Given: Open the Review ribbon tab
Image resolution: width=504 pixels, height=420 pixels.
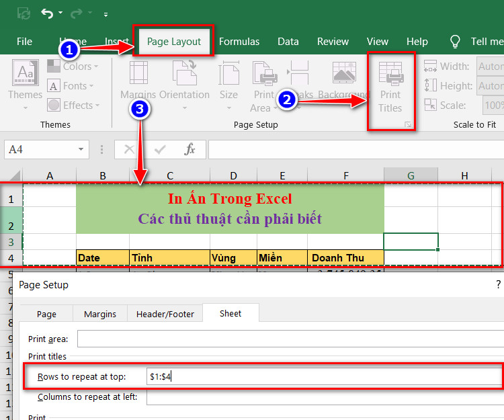Looking at the screenshot, I should tap(333, 42).
